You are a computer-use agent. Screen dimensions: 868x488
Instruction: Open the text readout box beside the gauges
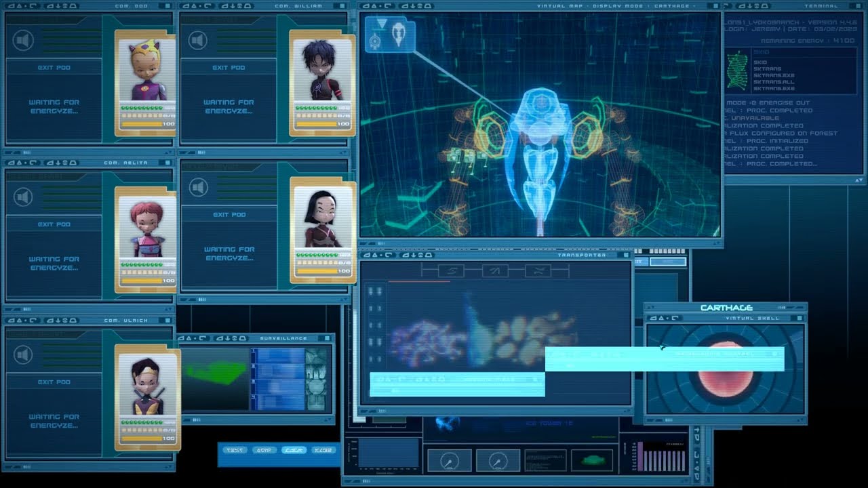coord(545,460)
